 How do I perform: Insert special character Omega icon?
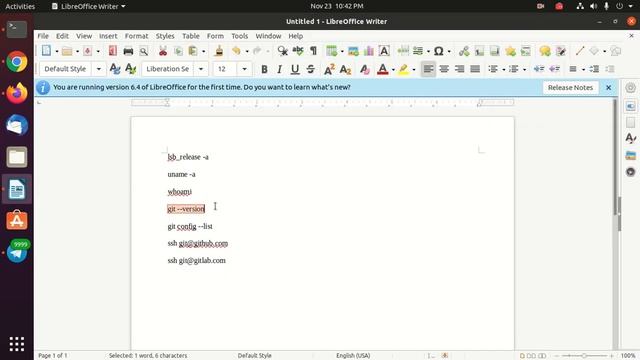[x=438, y=51]
